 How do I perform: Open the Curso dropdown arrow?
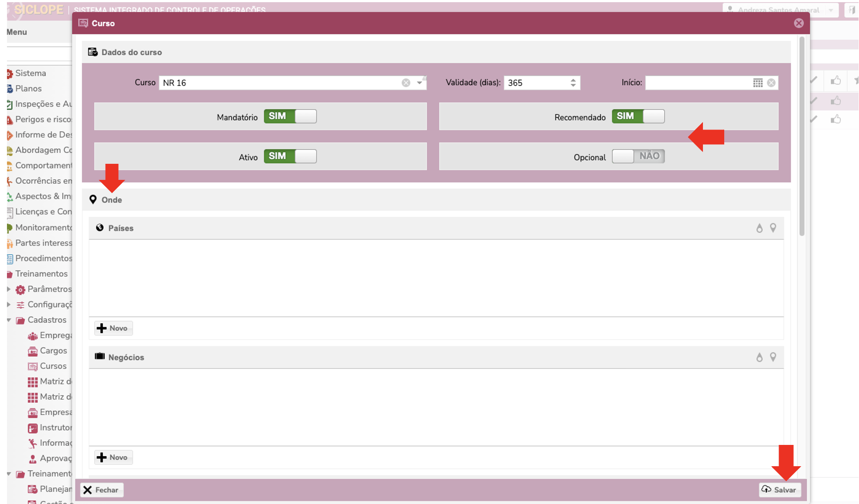pyautogui.click(x=420, y=83)
